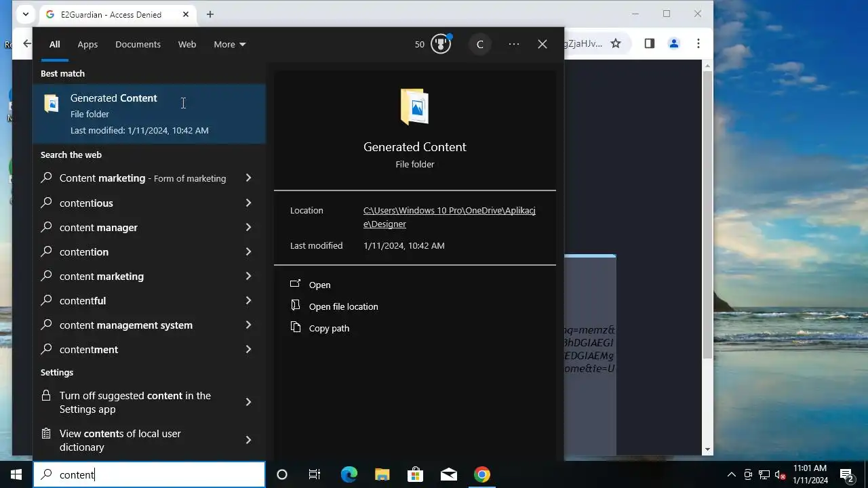Toggle Chrome side panel icon
Image resolution: width=868 pixels, height=488 pixels.
[x=649, y=43]
